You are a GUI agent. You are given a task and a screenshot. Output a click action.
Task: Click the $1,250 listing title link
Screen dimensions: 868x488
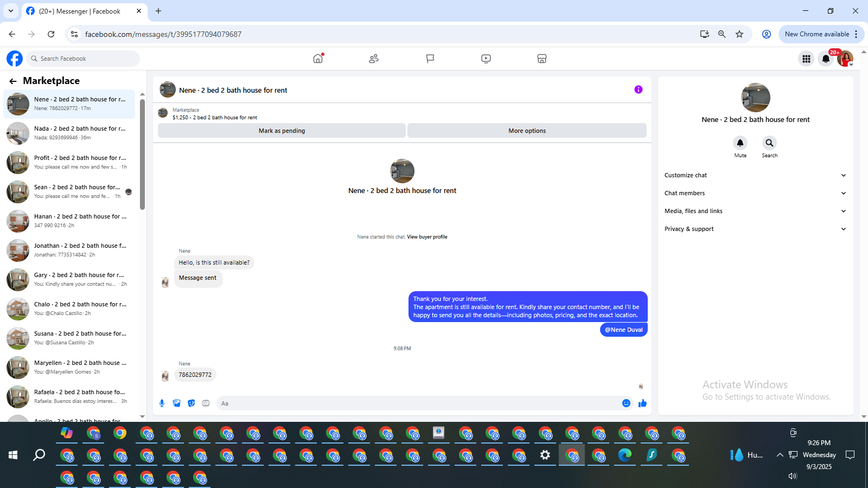pyautogui.click(x=215, y=118)
